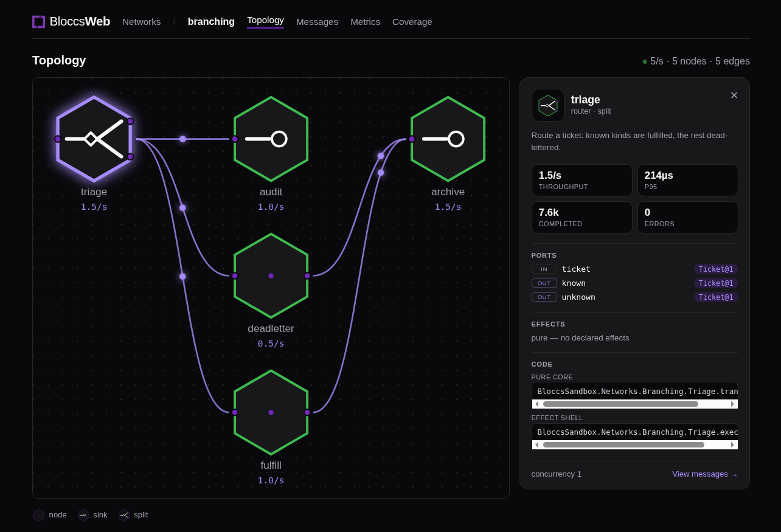
Task: Click the audit 1.0/s rate label
Action: tap(271, 207)
